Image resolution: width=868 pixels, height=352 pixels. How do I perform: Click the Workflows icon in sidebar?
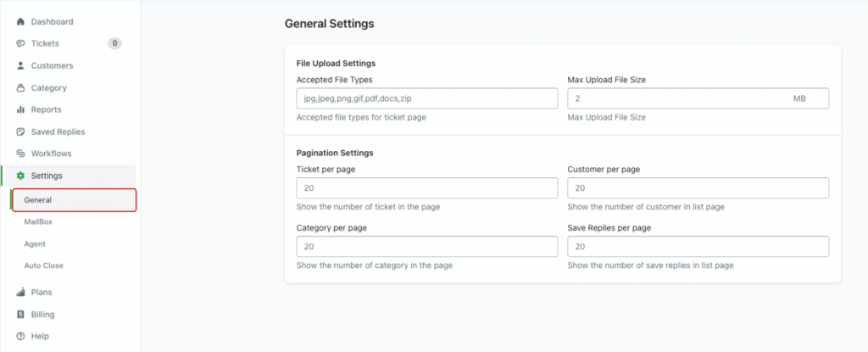click(x=20, y=154)
